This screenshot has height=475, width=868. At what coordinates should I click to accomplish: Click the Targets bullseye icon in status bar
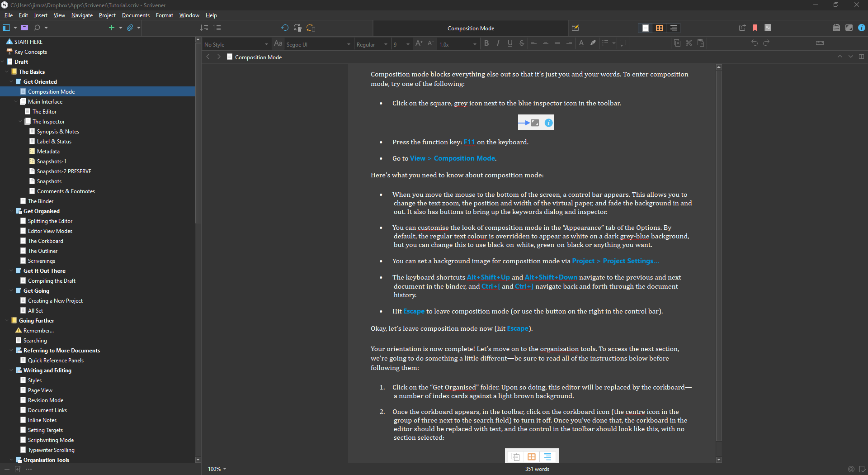tap(851, 469)
